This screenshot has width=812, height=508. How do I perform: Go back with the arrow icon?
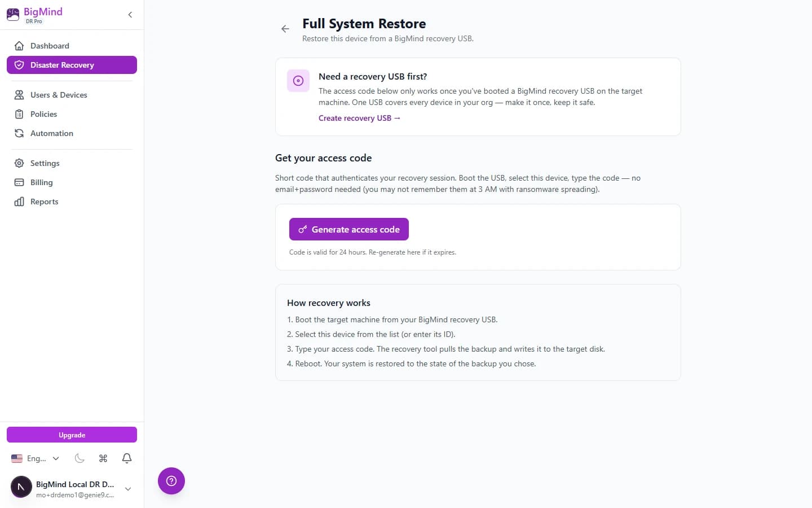(285, 29)
